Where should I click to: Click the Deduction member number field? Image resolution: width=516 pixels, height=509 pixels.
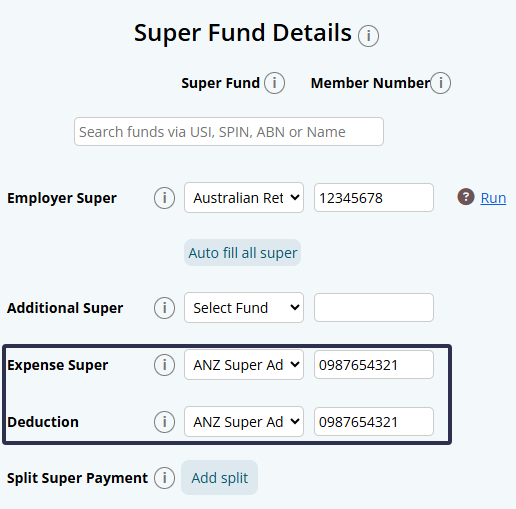[x=374, y=422]
